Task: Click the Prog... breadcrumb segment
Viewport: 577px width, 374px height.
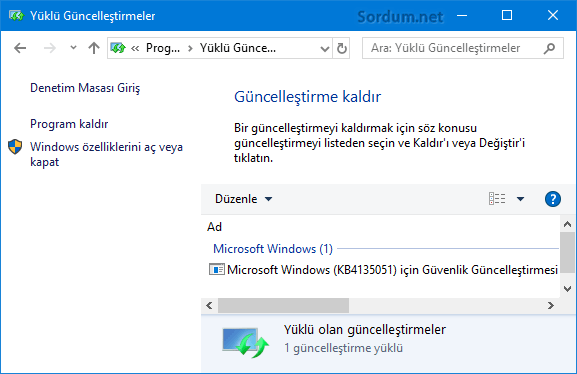Action: (x=163, y=48)
